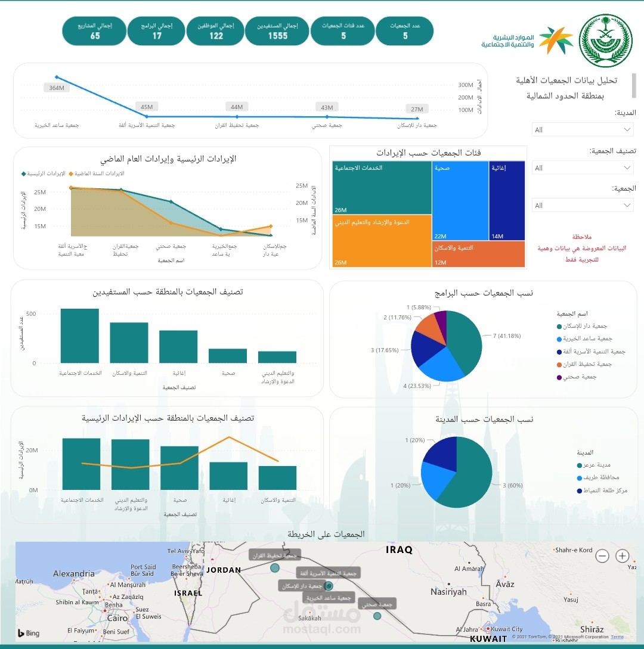This screenshot has height=649, width=644.
Task: Click the 44M data point on the line chart
Action: (237, 116)
